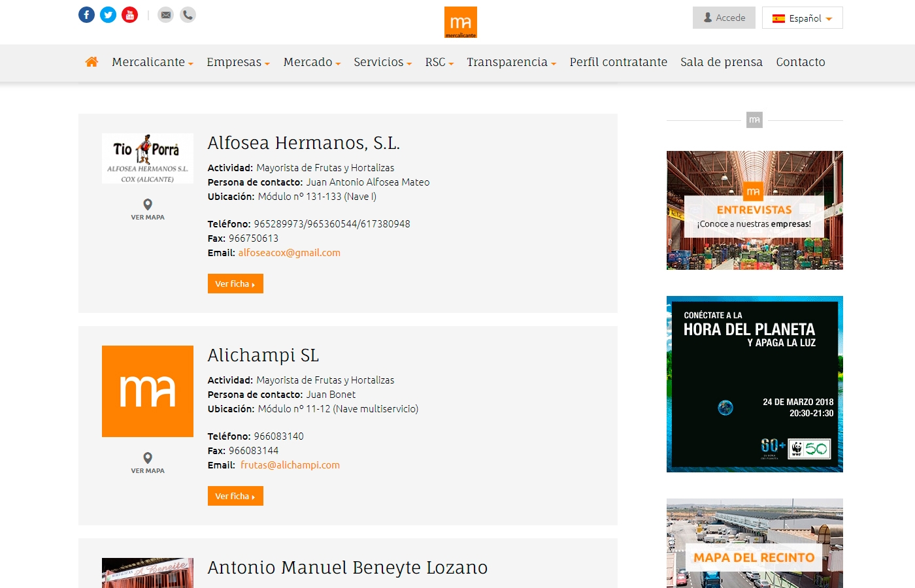
Task: Open the YouTube social icon
Action: tap(130, 14)
